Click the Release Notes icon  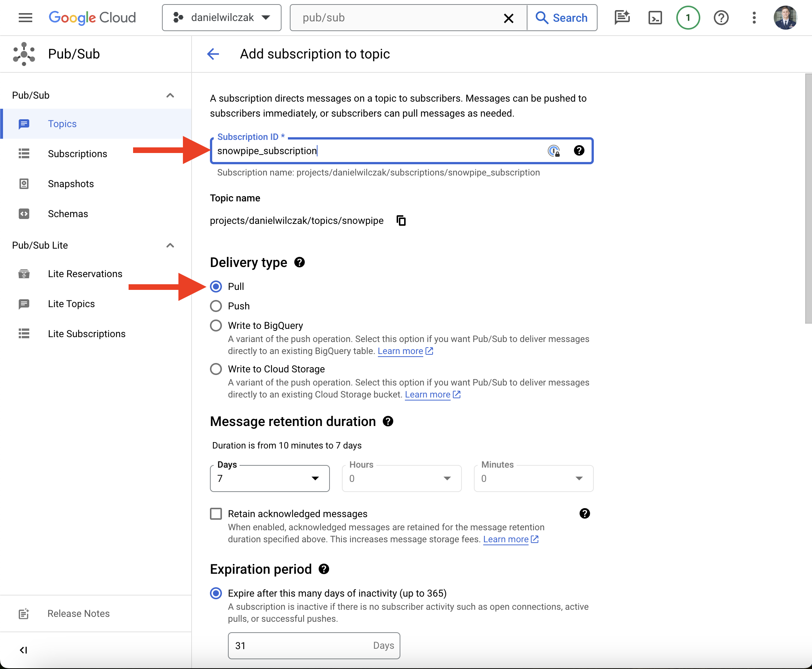(x=24, y=613)
